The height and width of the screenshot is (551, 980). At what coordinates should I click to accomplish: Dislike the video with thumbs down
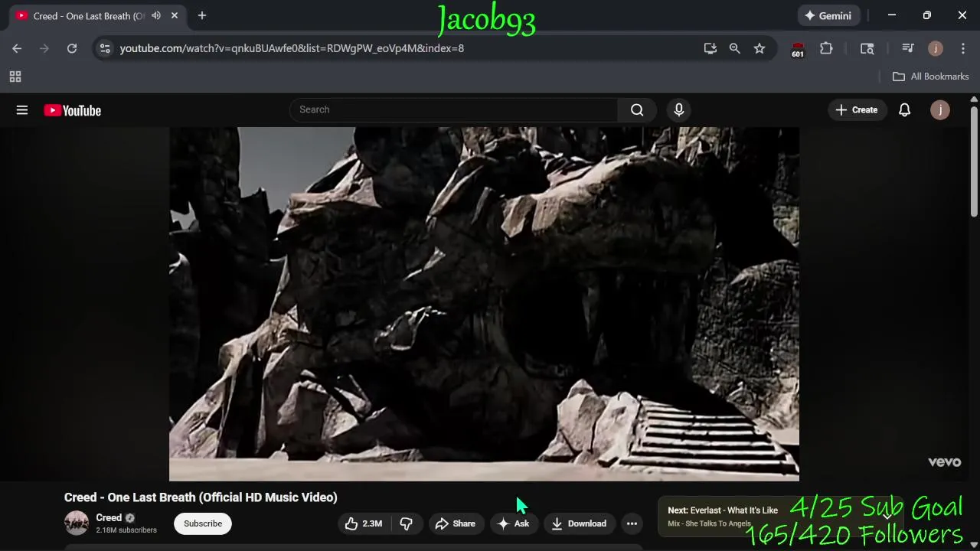point(407,523)
